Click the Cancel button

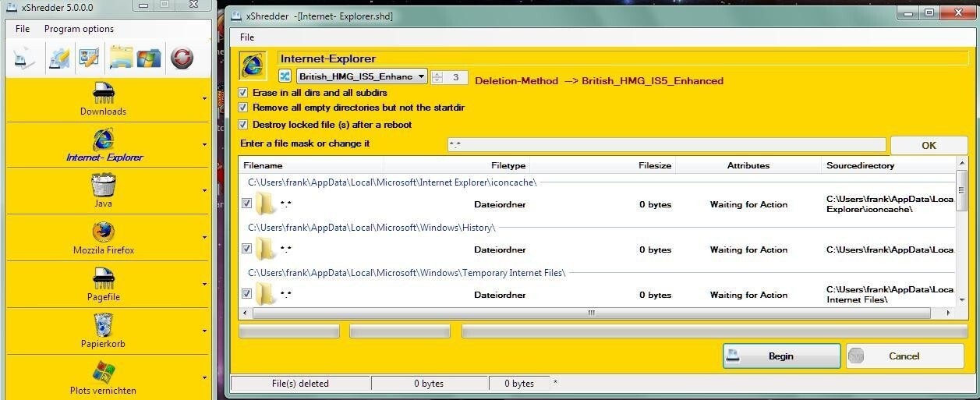905,356
